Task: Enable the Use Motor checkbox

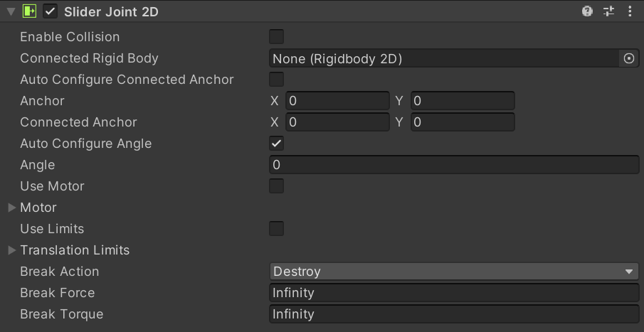Action: 277,186
